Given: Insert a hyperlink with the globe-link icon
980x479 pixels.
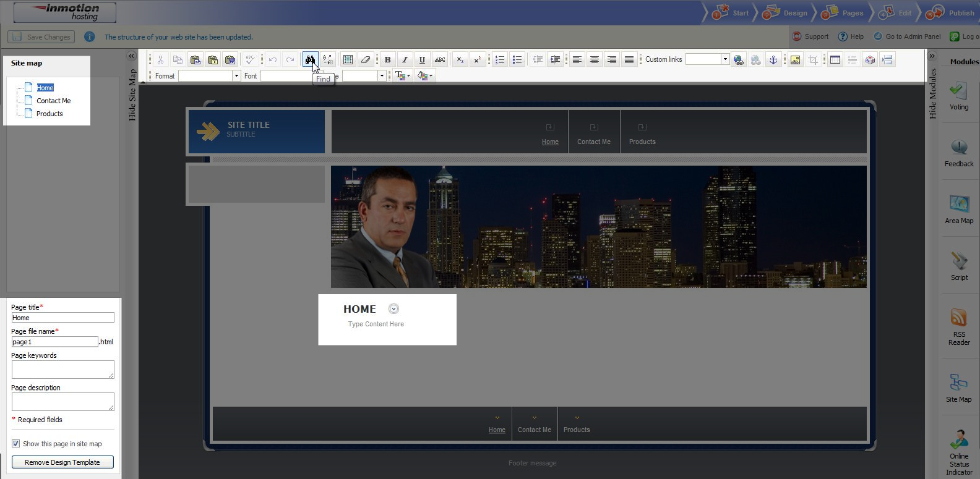Looking at the screenshot, I should pyautogui.click(x=738, y=60).
